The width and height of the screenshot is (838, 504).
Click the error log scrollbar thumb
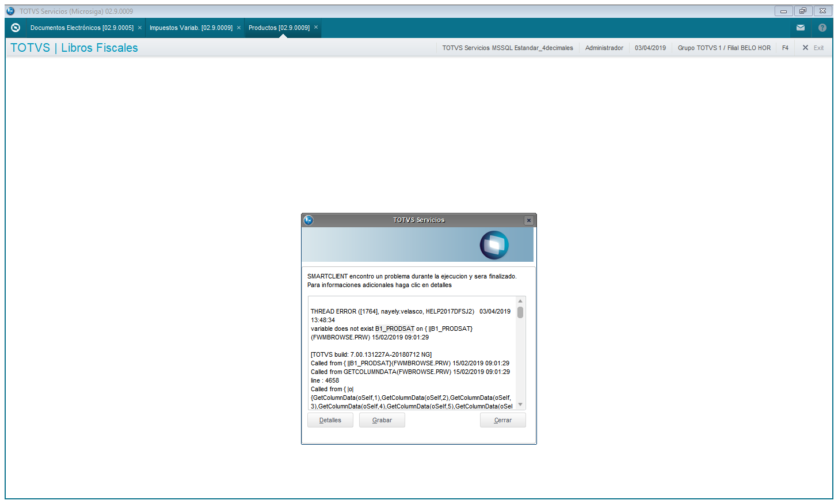pos(520,312)
